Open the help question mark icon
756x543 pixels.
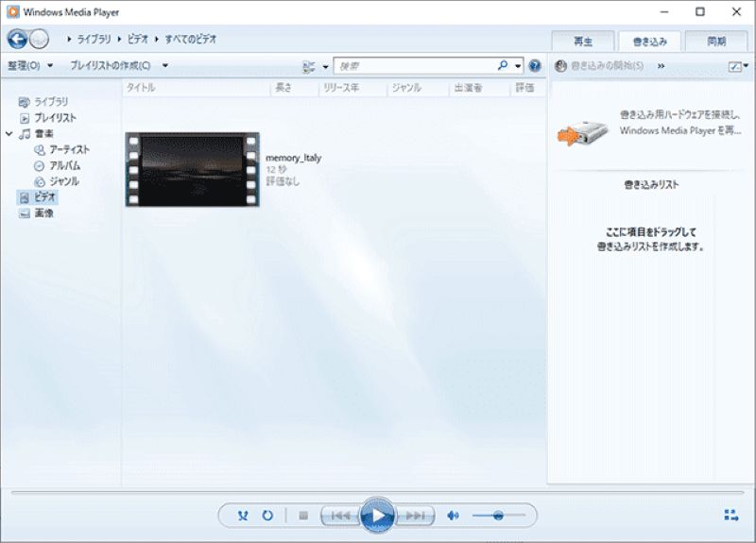pos(535,66)
